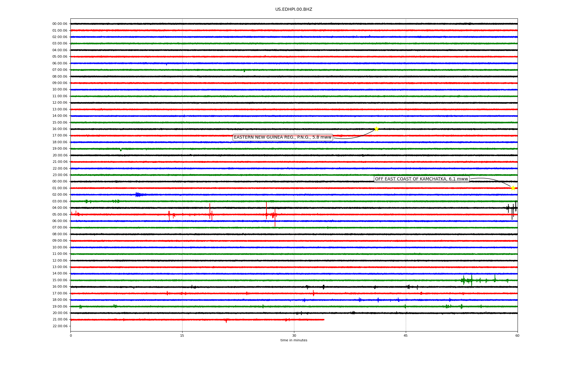This screenshot has height=368, width=588.
Task: Click the end of the final red 21:00:06 trace
Action: (x=324, y=320)
